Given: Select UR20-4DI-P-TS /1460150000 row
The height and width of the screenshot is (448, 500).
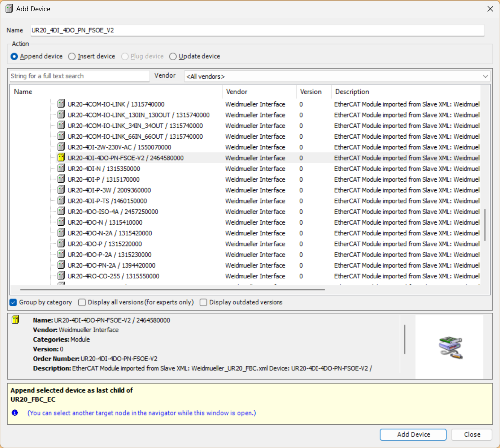Looking at the screenshot, I should [x=107, y=201].
